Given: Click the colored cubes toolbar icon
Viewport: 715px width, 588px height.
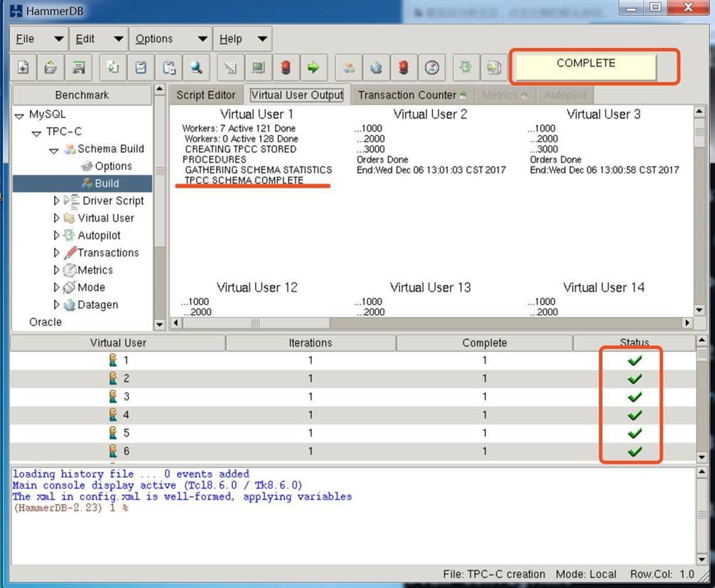Looking at the screenshot, I should coord(349,68).
